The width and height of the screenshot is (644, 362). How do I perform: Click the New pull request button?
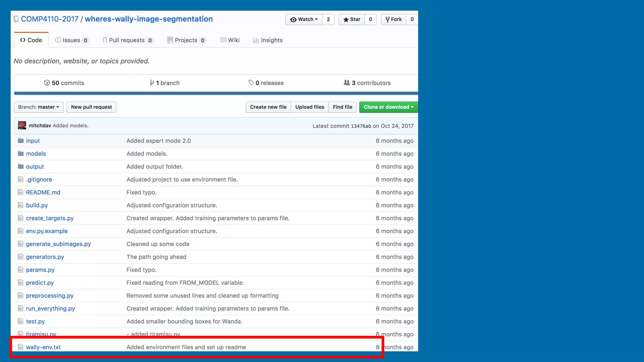[92, 107]
